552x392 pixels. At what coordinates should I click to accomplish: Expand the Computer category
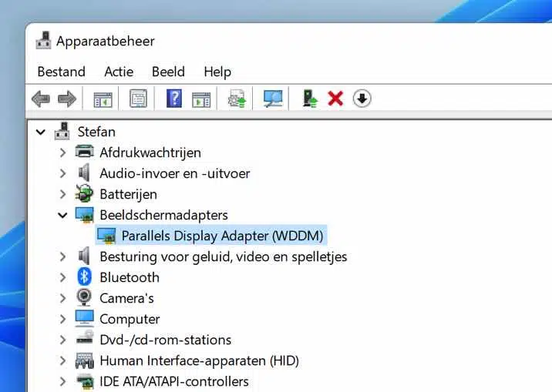62,319
